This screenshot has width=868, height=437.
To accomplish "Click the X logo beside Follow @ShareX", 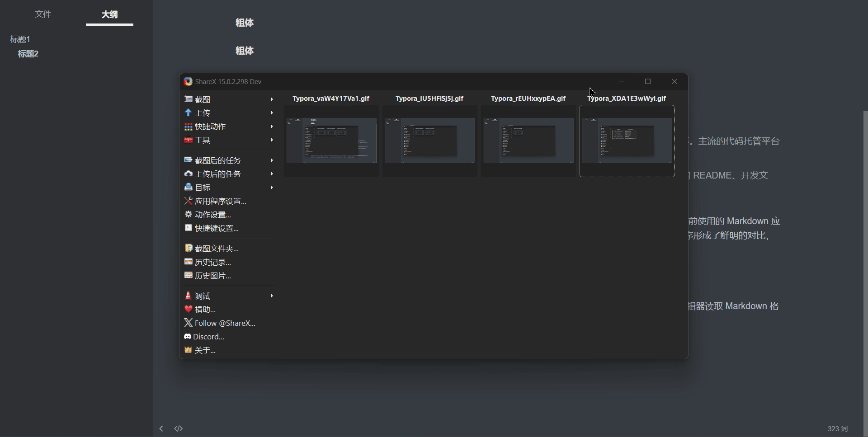I will pos(189,323).
